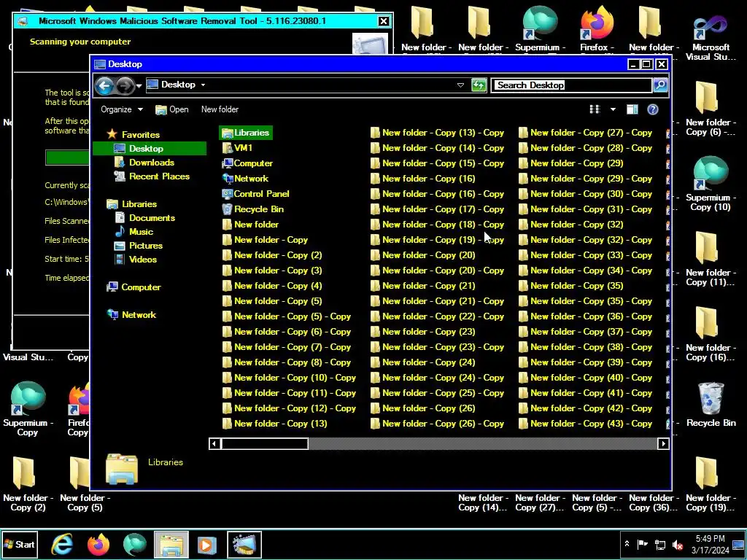Click the Help question mark icon
Viewport: 747px width, 560px height.
pos(653,109)
